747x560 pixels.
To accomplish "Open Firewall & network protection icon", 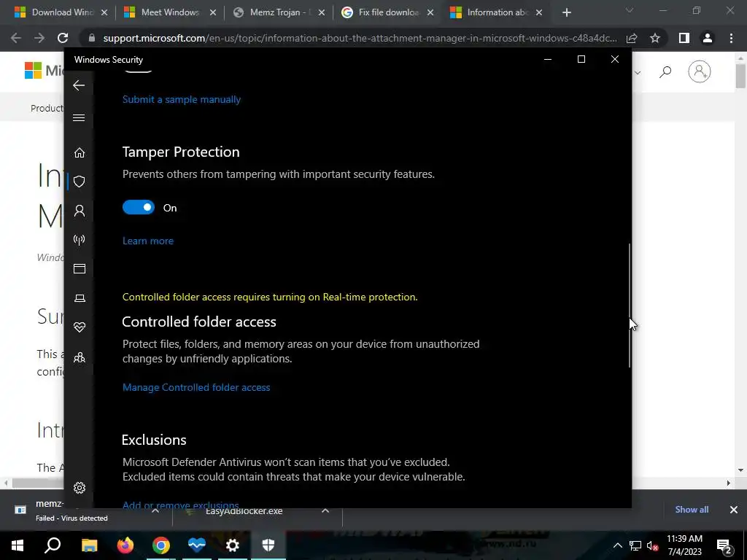I will [x=79, y=239].
